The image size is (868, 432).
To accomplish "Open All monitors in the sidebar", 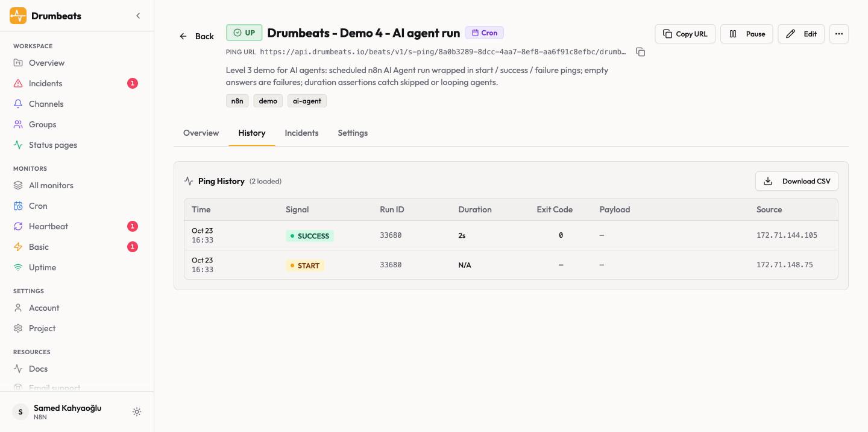I will (77, 185).
